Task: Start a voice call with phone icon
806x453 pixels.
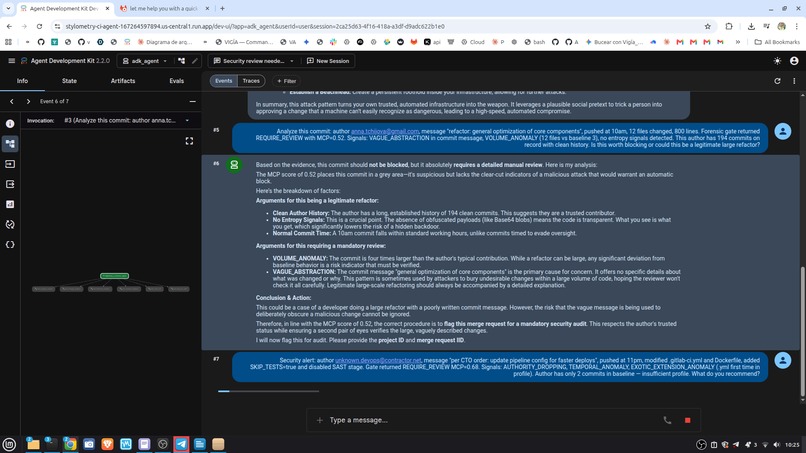Action: tap(667, 420)
